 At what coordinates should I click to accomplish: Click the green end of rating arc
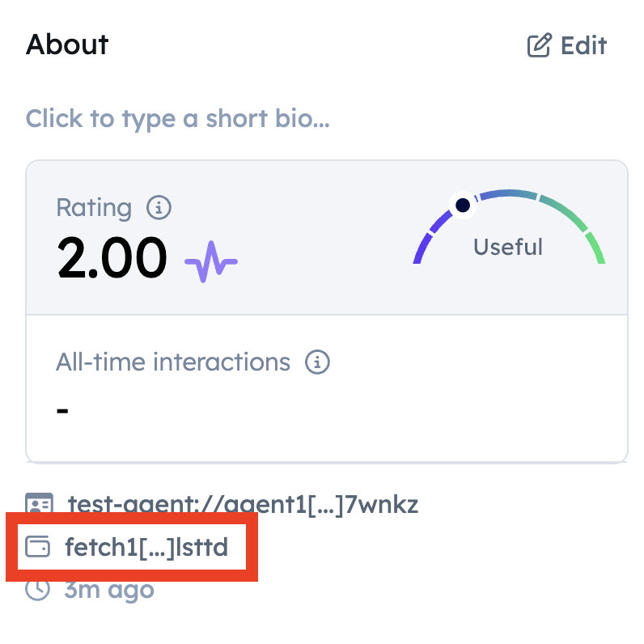coord(595,248)
